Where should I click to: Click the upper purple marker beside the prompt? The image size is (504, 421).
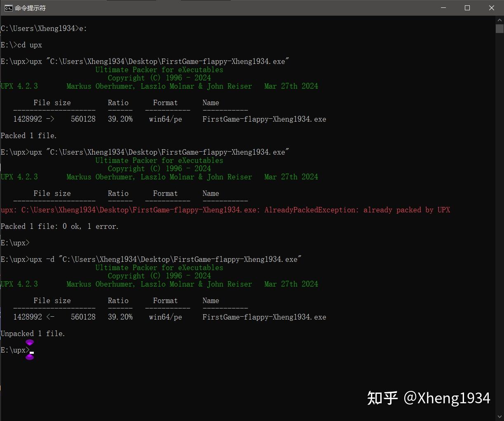tap(29, 342)
